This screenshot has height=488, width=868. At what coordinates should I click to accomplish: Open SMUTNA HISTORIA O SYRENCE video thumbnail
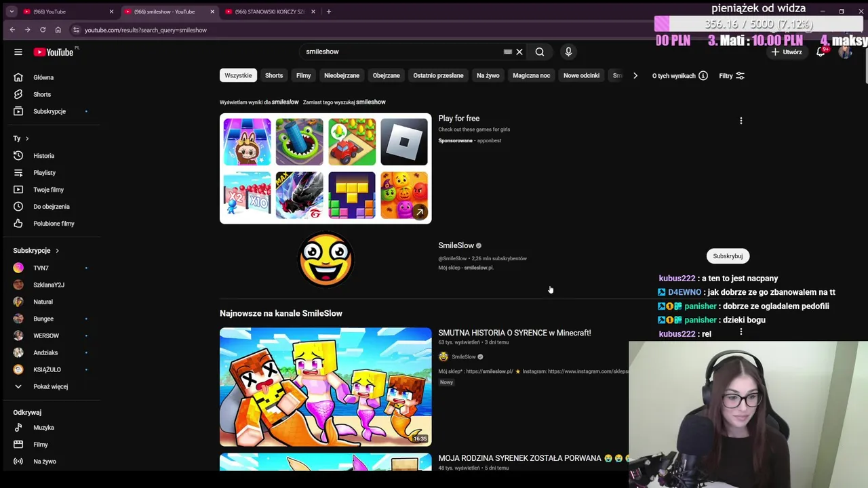pos(325,387)
